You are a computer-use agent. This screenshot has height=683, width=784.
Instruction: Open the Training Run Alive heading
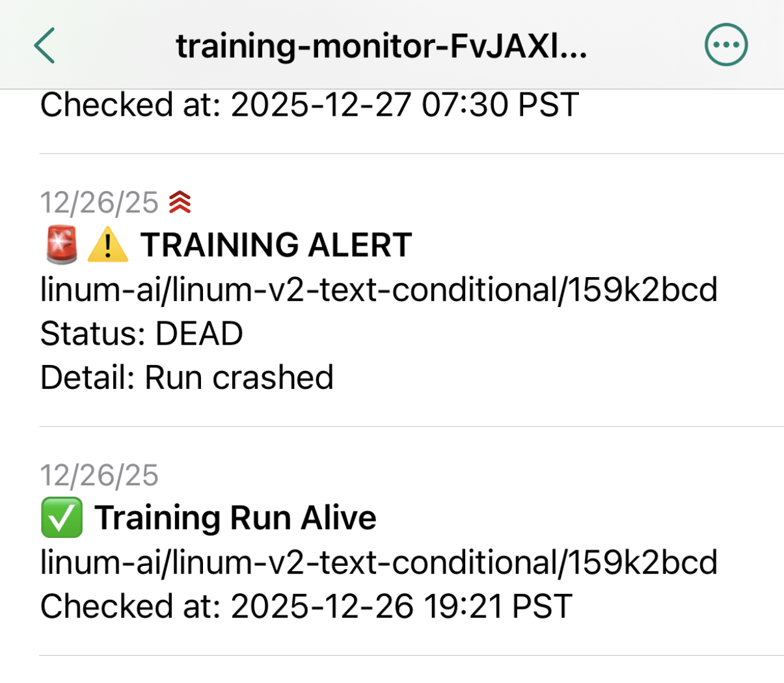236,518
